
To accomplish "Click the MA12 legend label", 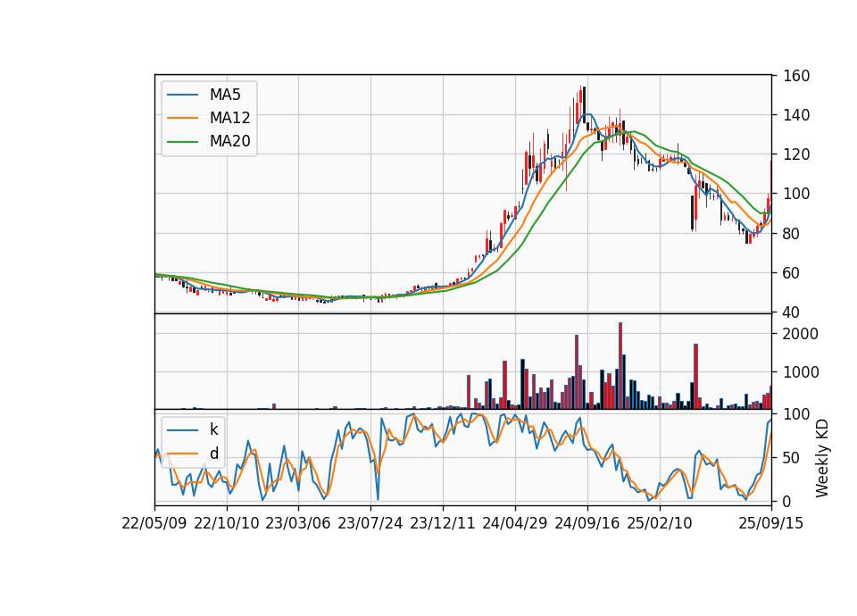I will click(229, 118).
